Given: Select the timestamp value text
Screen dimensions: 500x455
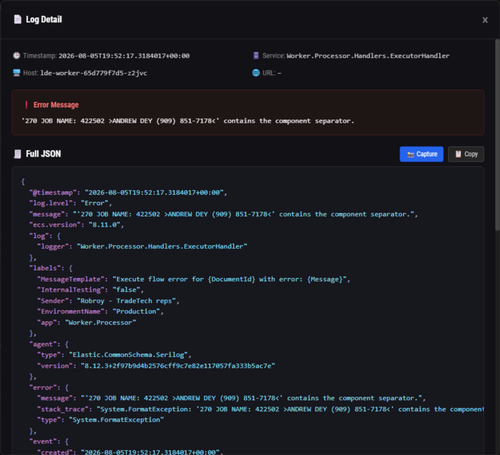Looking at the screenshot, I should click(x=124, y=56).
